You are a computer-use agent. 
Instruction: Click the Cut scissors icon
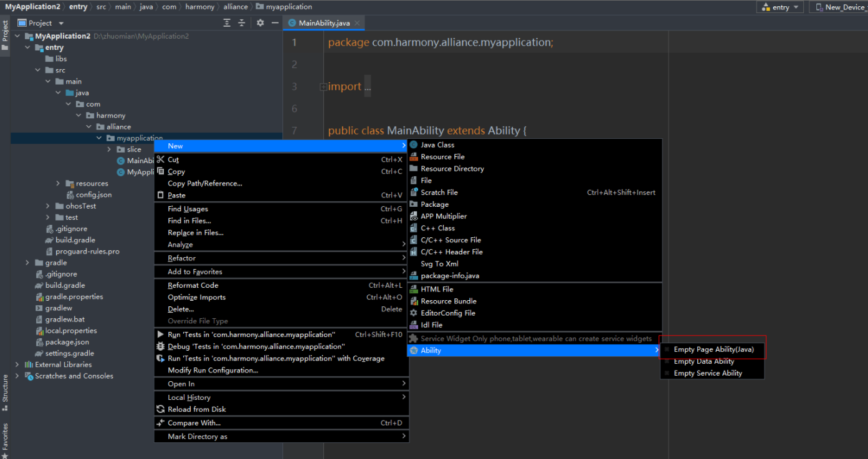161,159
